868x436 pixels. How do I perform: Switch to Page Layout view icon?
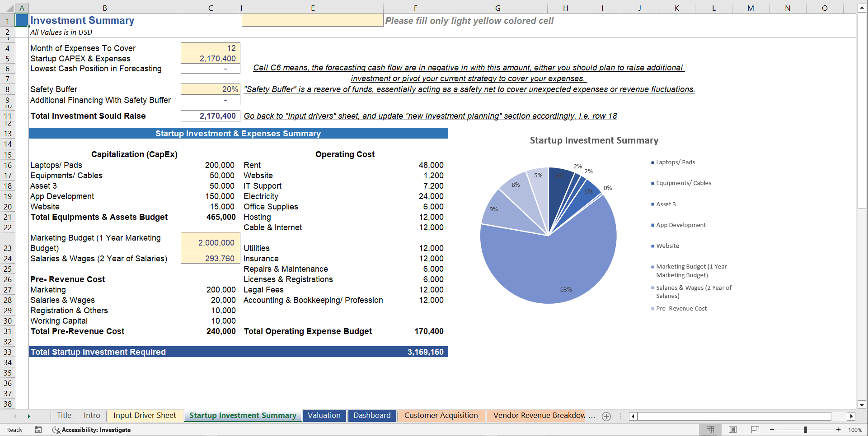732,430
